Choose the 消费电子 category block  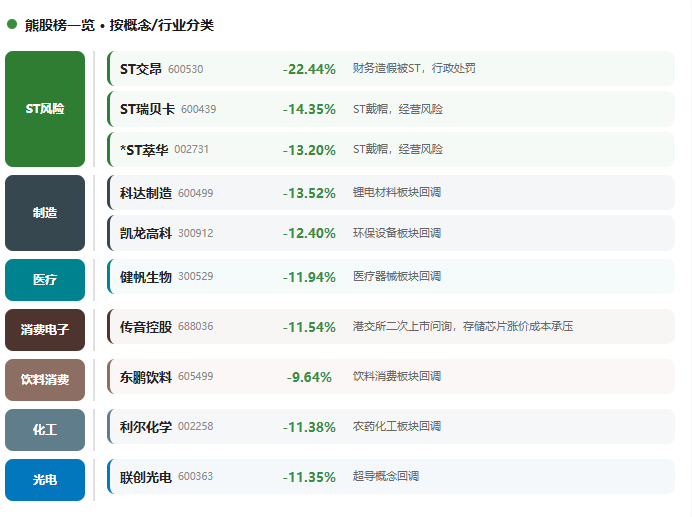pos(45,329)
